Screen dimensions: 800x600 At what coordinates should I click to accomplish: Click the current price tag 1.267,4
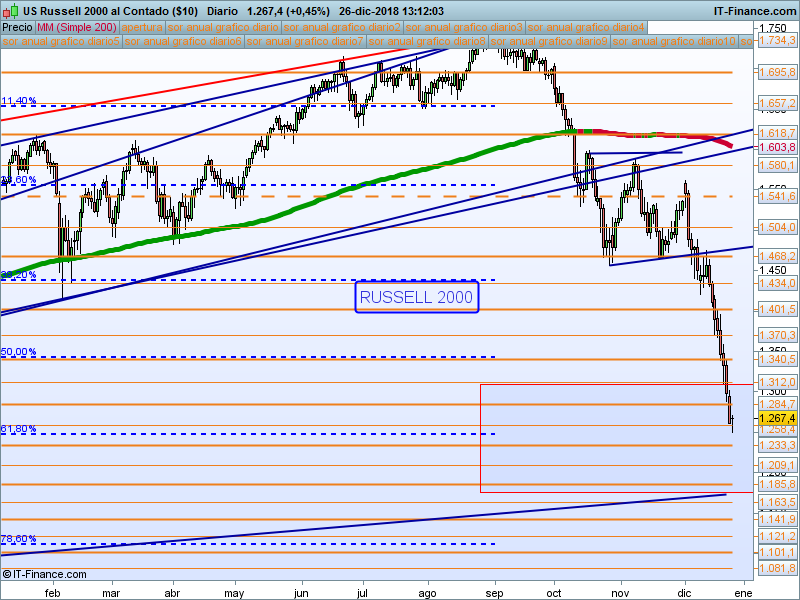(777, 419)
